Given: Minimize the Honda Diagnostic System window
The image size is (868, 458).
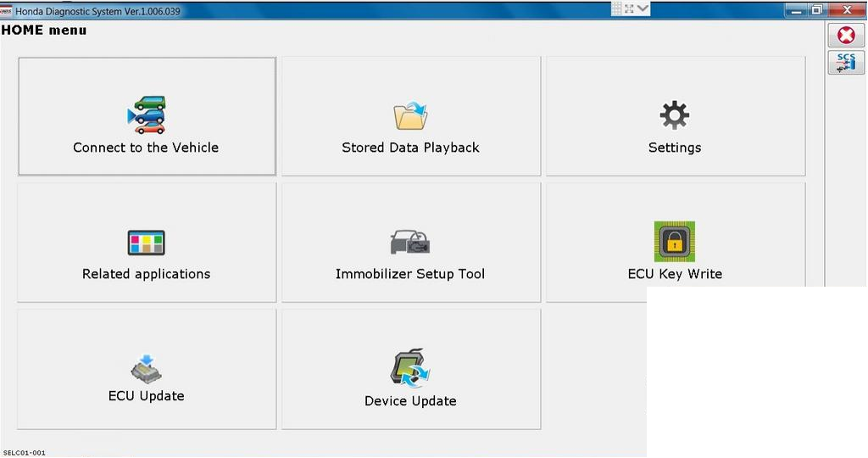Looking at the screenshot, I should (794, 9).
